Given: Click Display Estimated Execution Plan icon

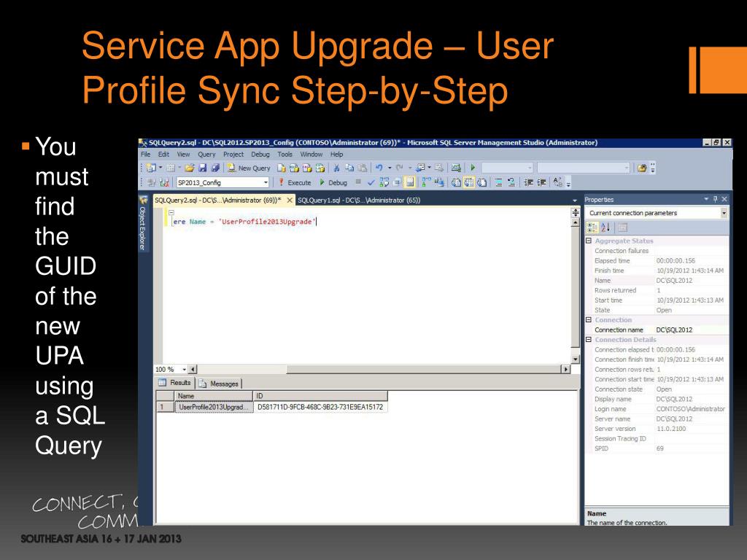Looking at the screenshot, I should (x=384, y=182).
